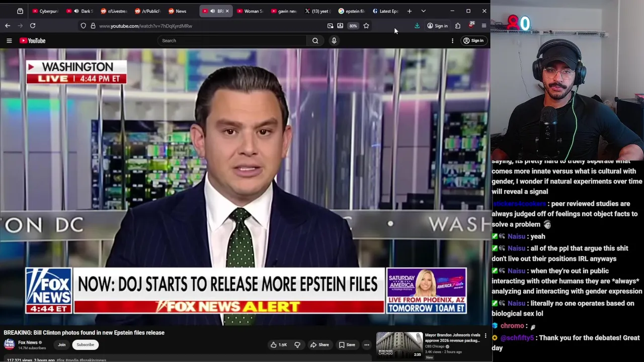
Task: Open the Firefox downloads panel
Action: tap(417, 26)
